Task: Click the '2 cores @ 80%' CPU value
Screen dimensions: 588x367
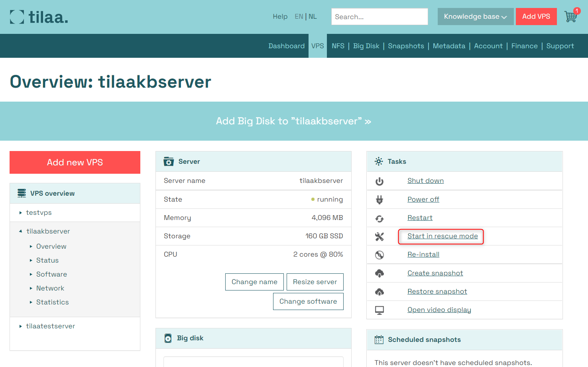Action: click(318, 254)
